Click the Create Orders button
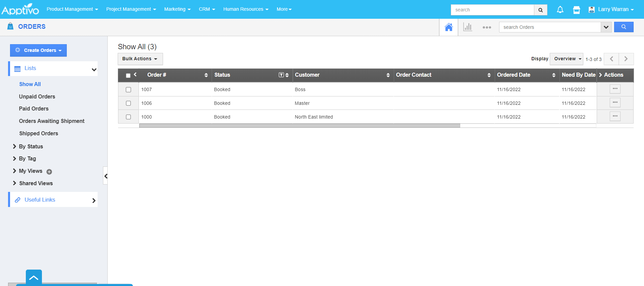Screen dimensions: 644x286 [x=38, y=50]
